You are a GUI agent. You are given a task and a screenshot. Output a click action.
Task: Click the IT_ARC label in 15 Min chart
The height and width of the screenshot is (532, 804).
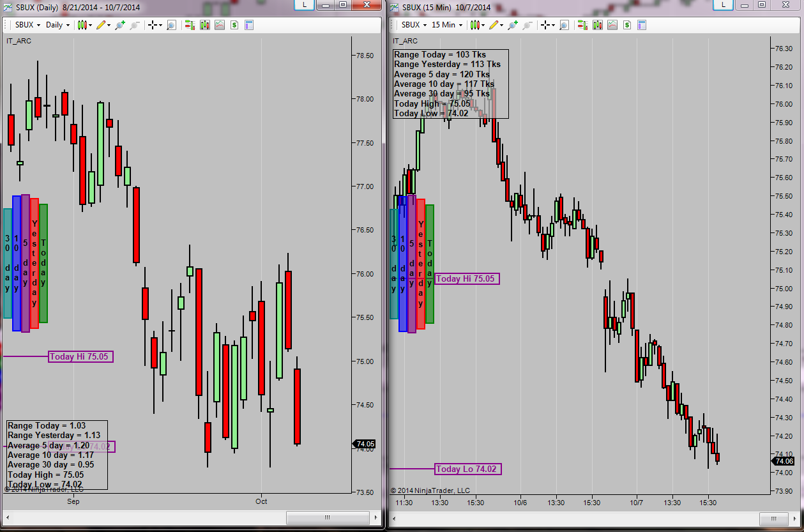point(406,41)
